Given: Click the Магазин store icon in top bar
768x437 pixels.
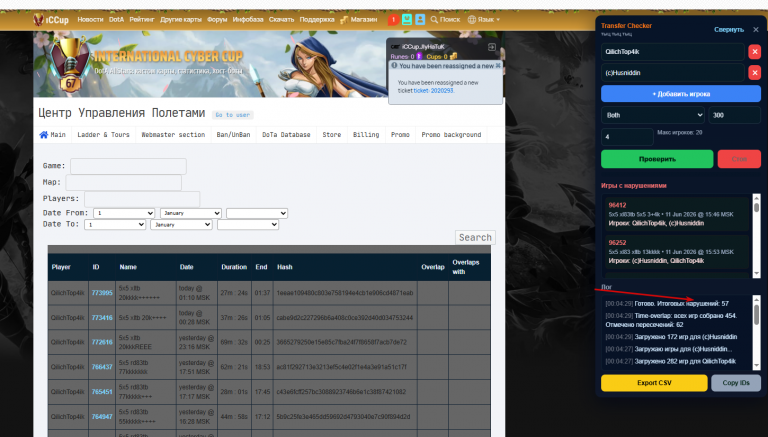Looking at the screenshot, I should coord(344,20).
